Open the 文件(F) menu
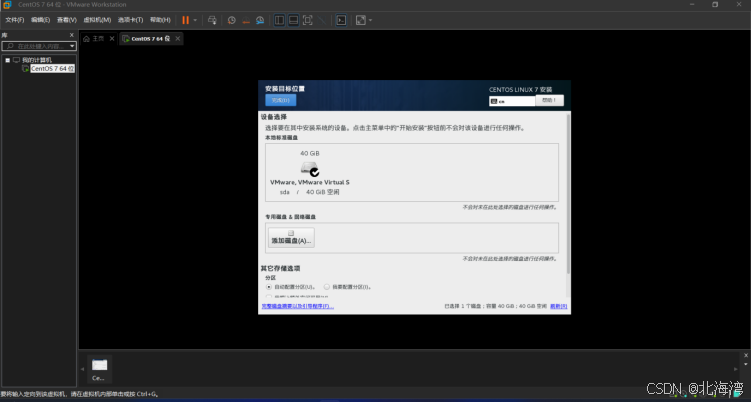The width and height of the screenshot is (751, 403). 14,20
